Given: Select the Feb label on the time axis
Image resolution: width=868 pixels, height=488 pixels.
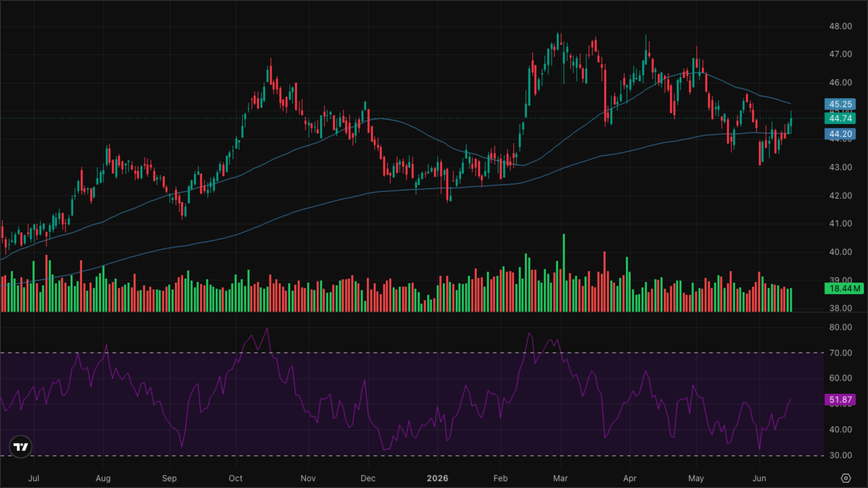Looking at the screenshot, I should tap(500, 478).
